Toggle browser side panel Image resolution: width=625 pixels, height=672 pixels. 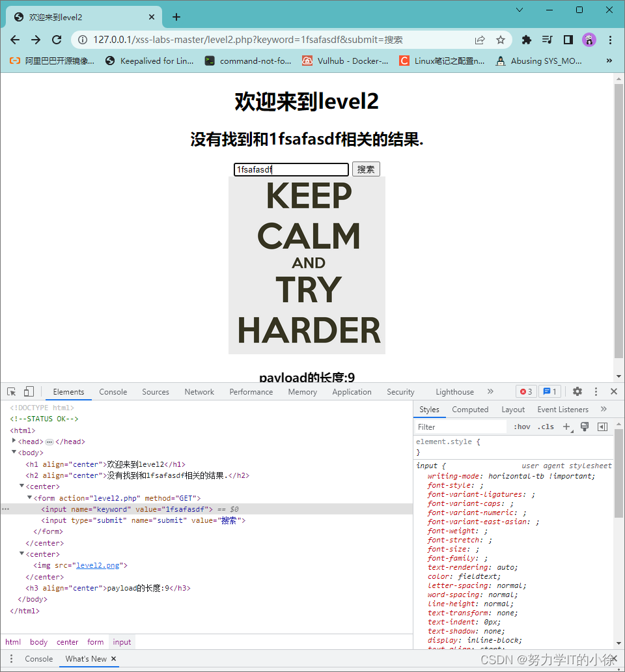pos(568,40)
